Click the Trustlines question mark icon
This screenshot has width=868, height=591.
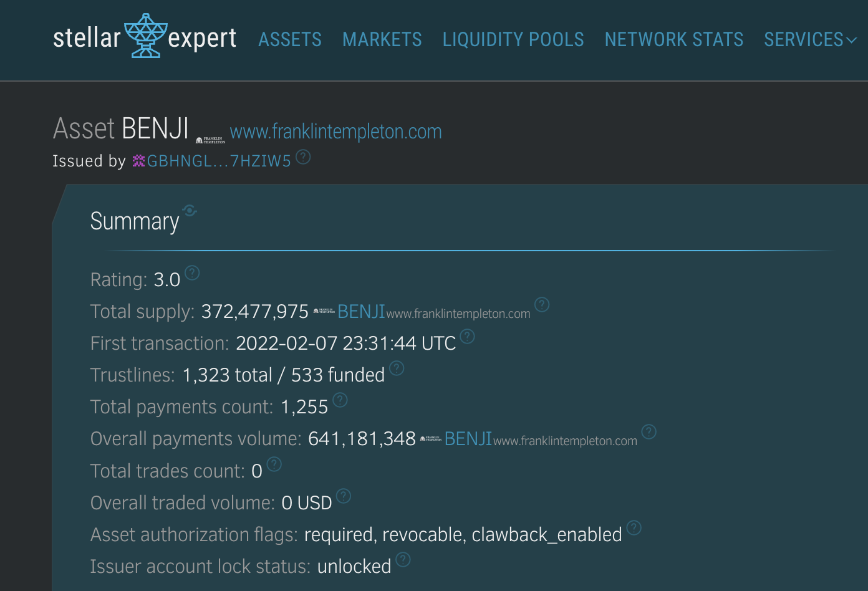click(x=396, y=368)
